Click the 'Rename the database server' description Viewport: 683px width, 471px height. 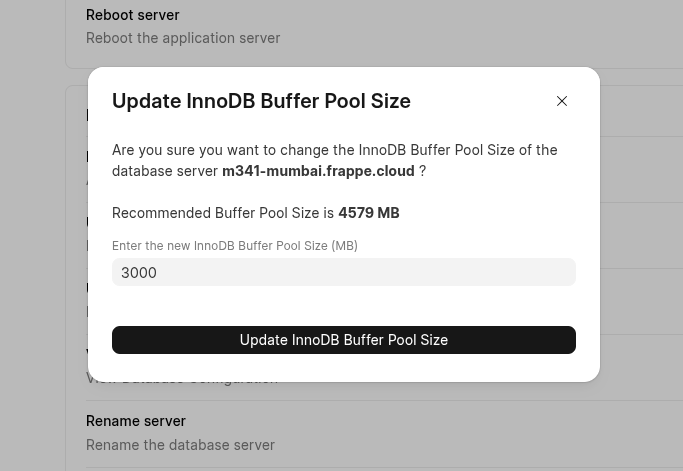(180, 445)
